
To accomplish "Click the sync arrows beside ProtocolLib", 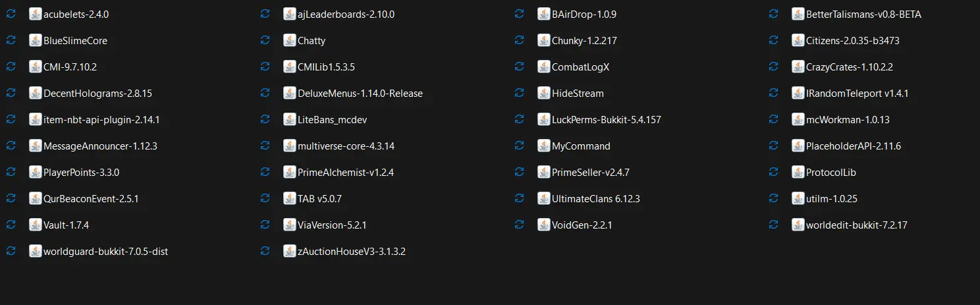I will coord(773,172).
